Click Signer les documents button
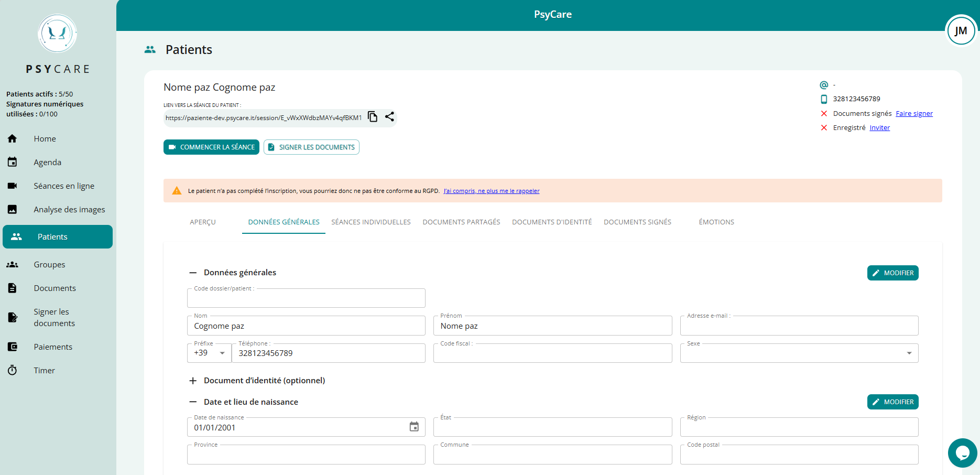Screen dimensions: 980x475 (x=311, y=147)
